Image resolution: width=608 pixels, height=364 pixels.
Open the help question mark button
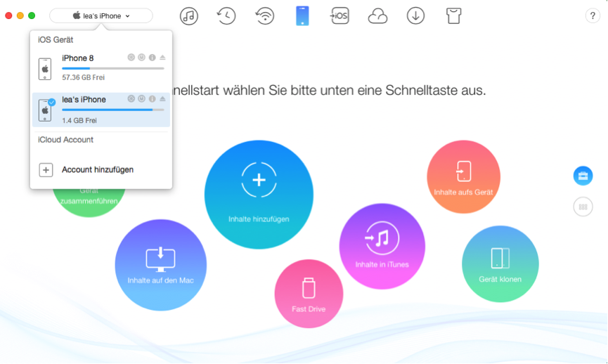593,16
